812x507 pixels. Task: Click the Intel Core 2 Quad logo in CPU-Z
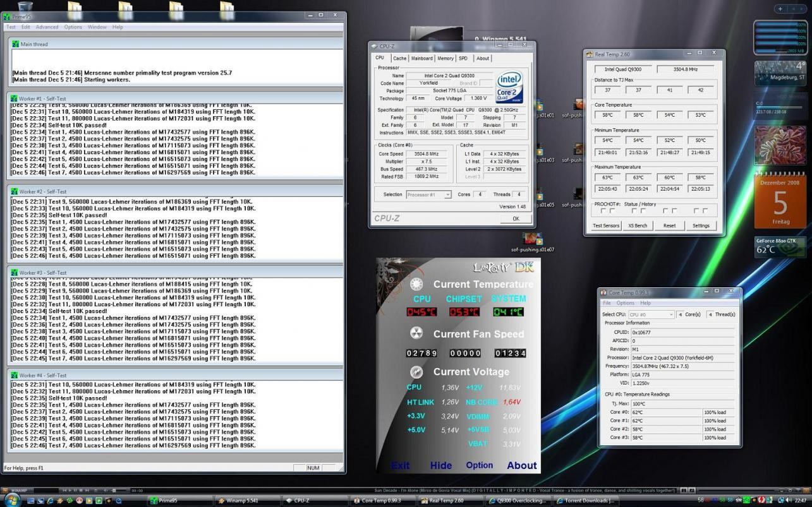pyautogui.click(x=511, y=87)
